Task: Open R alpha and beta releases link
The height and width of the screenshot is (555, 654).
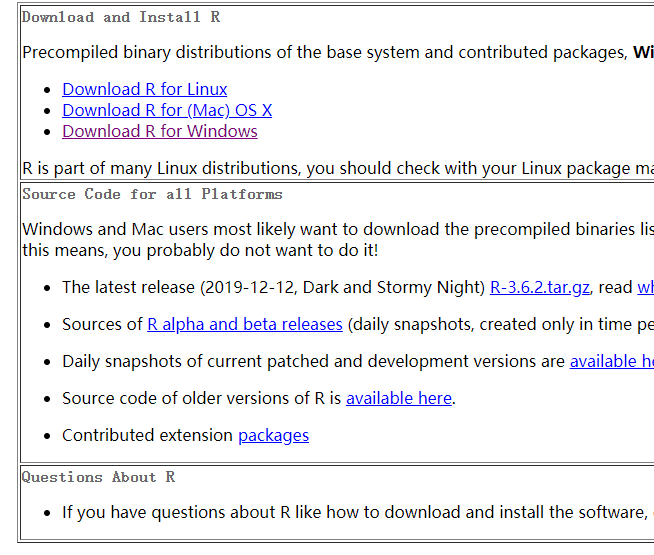Action: click(x=244, y=324)
